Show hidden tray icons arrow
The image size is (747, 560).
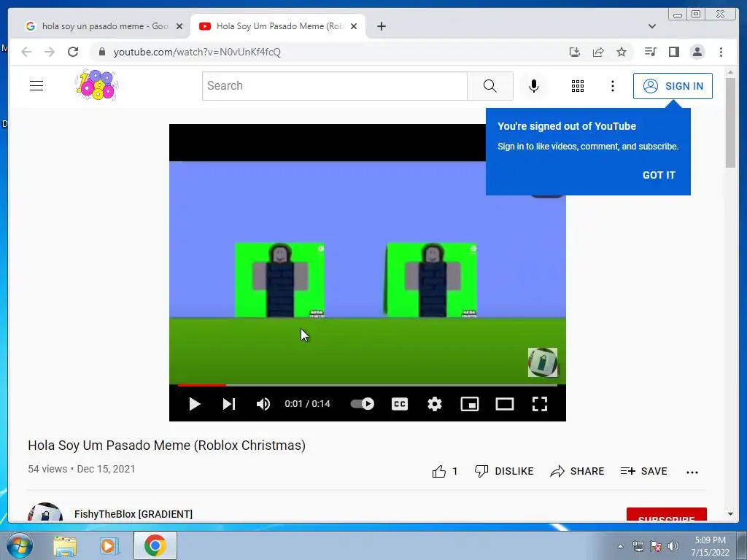coord(620,546)
